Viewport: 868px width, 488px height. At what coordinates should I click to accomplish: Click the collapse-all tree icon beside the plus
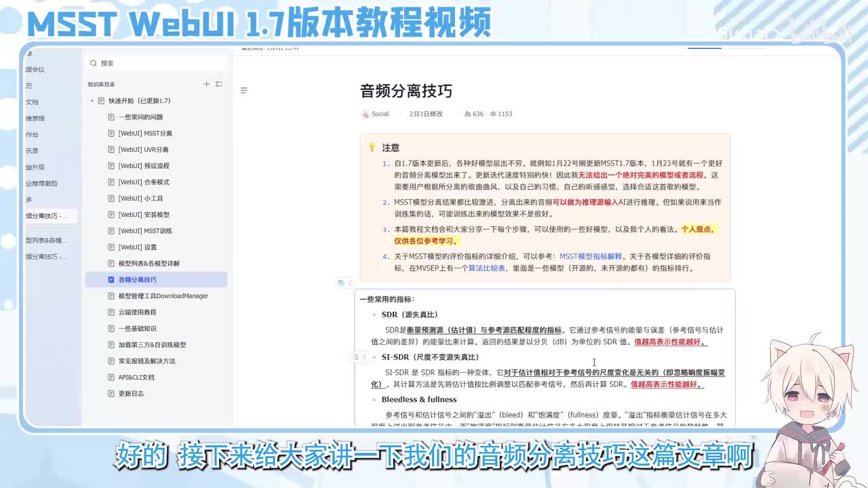coord(219,84)
